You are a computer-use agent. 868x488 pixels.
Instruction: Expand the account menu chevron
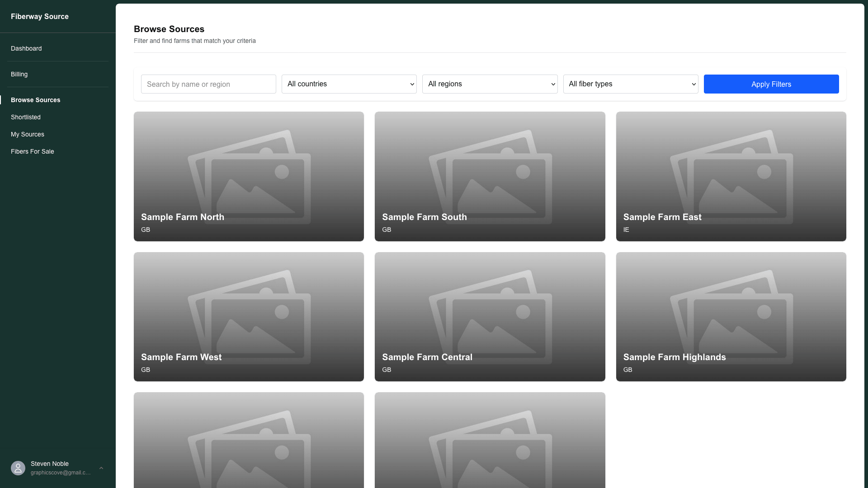(x=101, y=468)
